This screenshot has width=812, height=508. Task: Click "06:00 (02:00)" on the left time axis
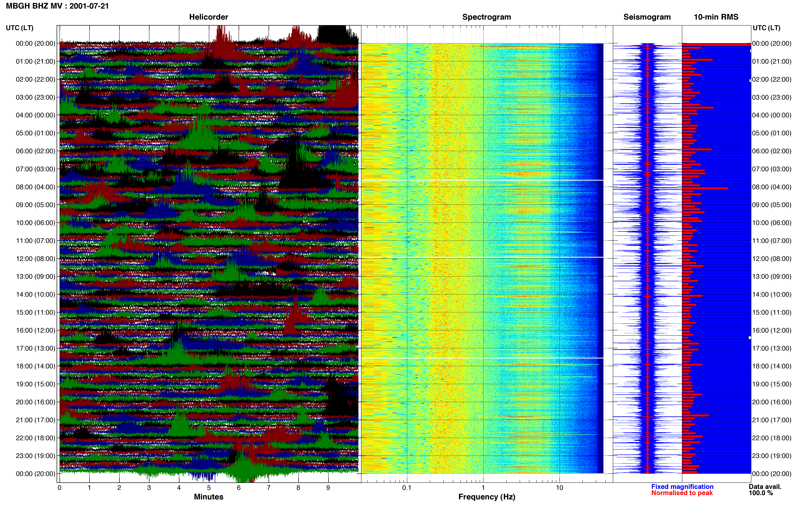coord(36,151)
